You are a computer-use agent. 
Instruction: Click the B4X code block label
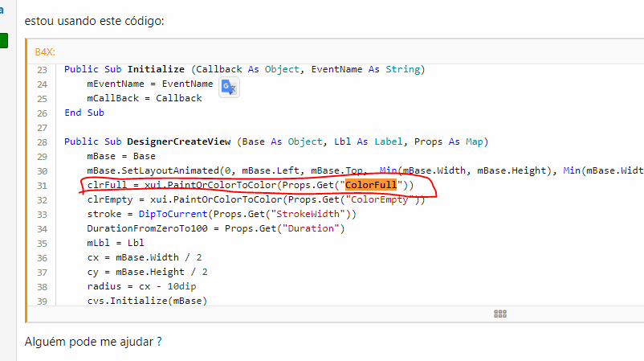point(44,52)
